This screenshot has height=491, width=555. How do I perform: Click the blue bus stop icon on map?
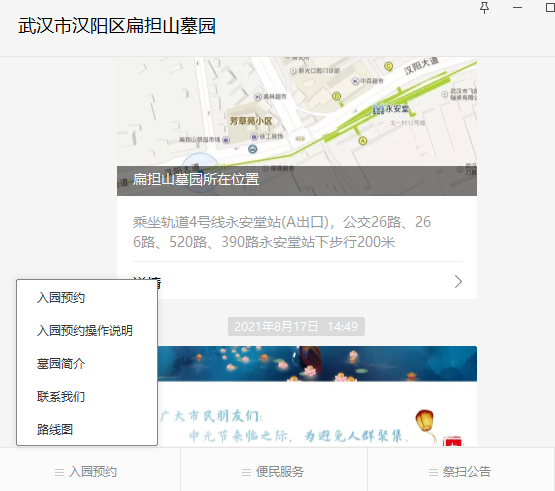click(x=252, y=149)
